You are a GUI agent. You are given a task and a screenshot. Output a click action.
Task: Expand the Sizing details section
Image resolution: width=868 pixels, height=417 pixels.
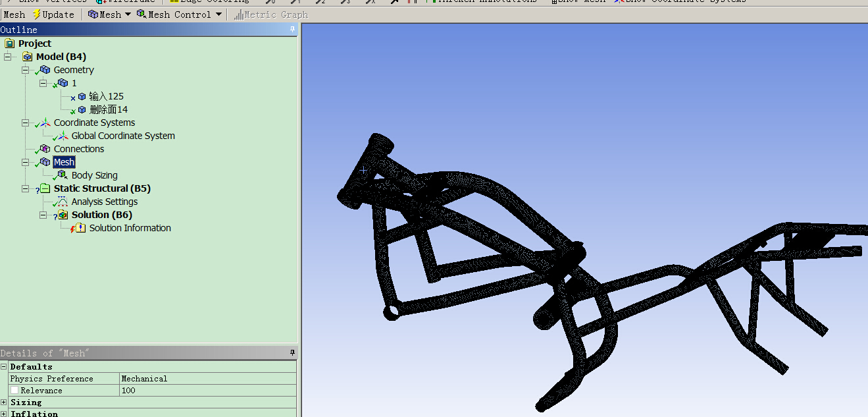click(4, 402)
